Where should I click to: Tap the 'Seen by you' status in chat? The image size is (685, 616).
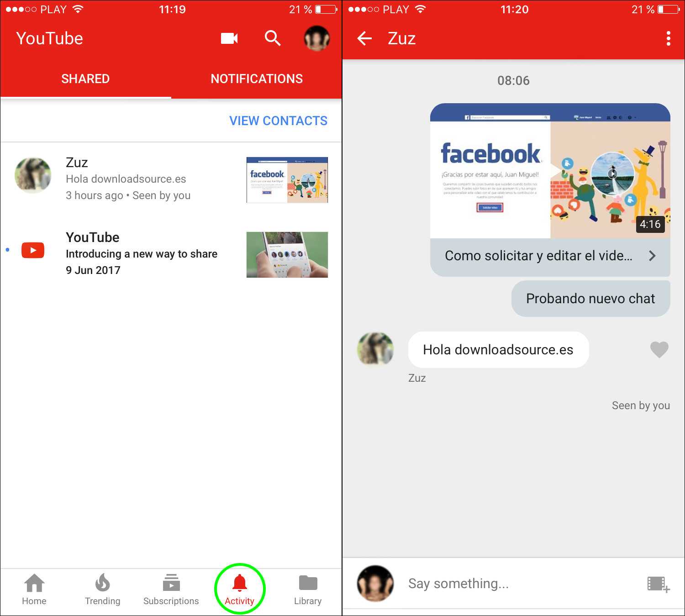641,405
